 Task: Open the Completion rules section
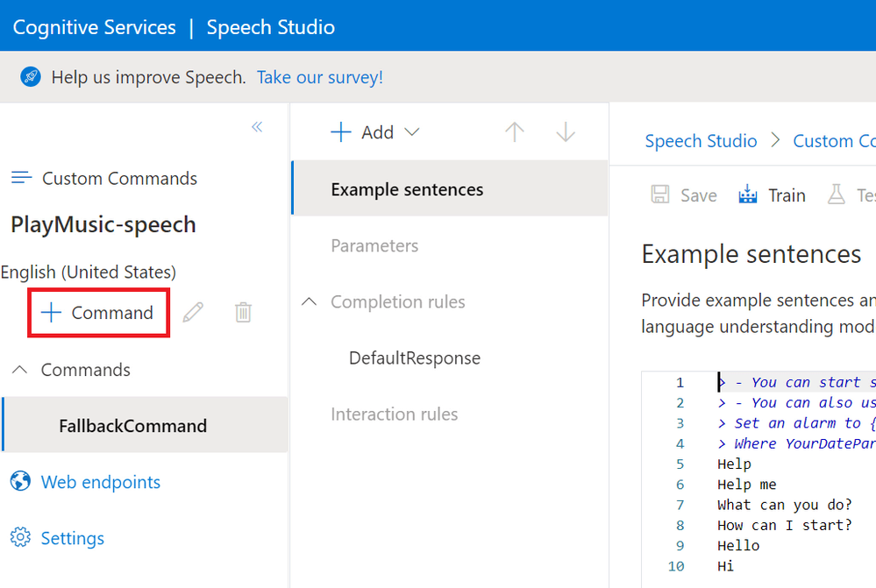pos(398,301)
